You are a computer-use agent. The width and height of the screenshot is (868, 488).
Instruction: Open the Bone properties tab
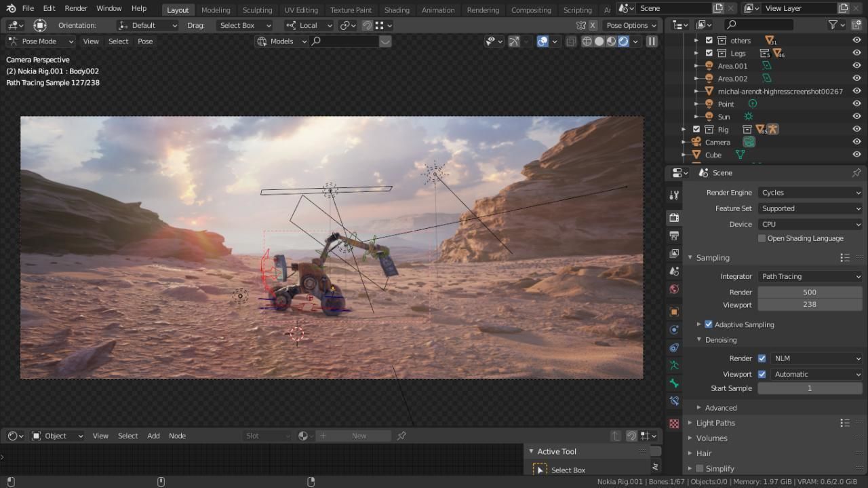(x=674, y=383)
